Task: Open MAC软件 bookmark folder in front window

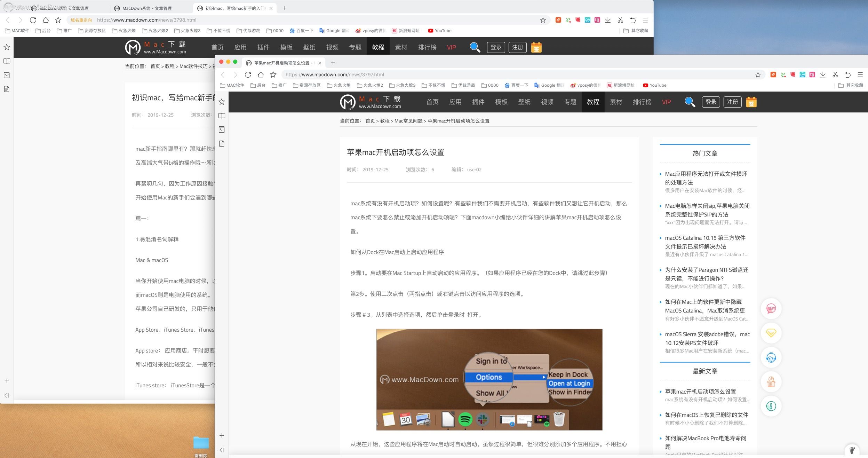Action: click(x=232, y=85)
